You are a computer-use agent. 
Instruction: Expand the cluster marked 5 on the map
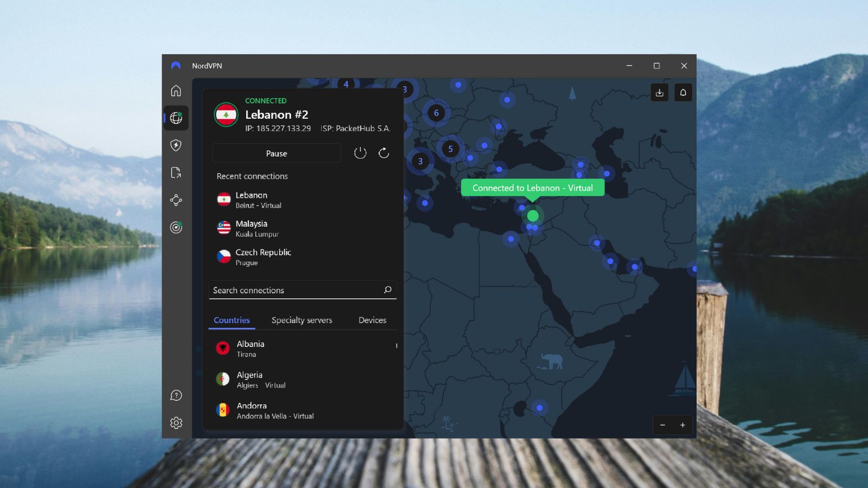(450, 149)
